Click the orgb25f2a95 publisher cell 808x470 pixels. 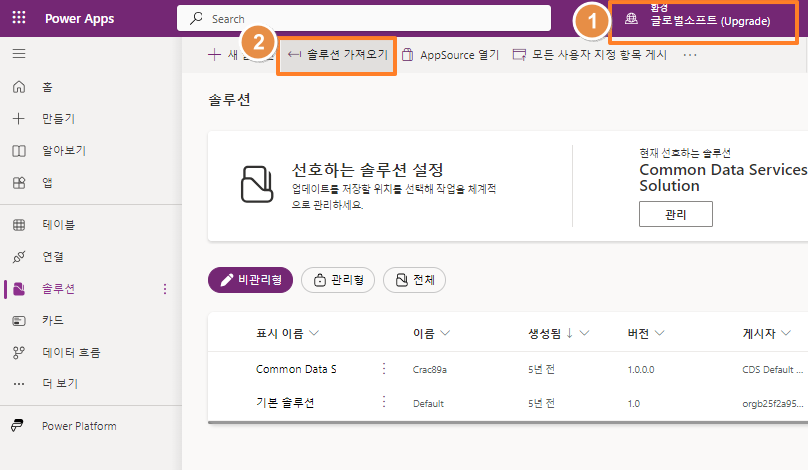[x=772, y=404]
